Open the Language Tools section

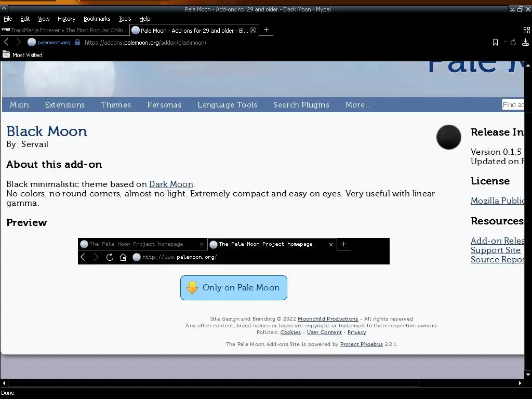coord(228,105)
